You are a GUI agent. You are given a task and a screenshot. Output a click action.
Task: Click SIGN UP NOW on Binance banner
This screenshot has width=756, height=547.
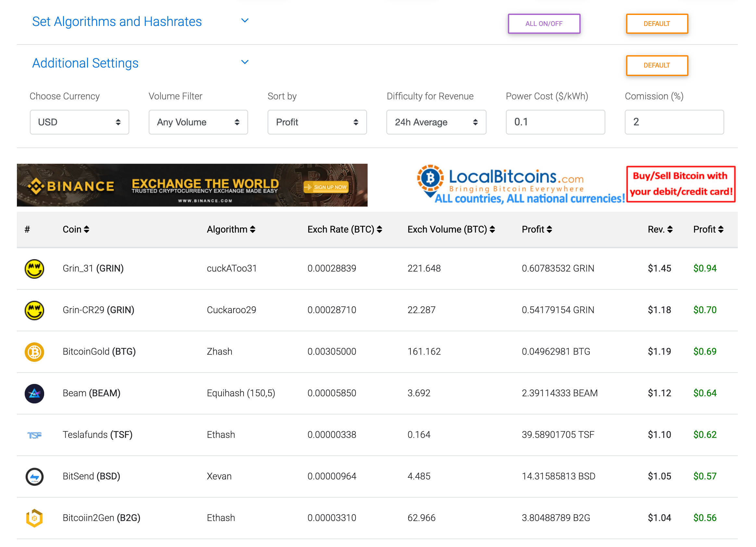326,187
